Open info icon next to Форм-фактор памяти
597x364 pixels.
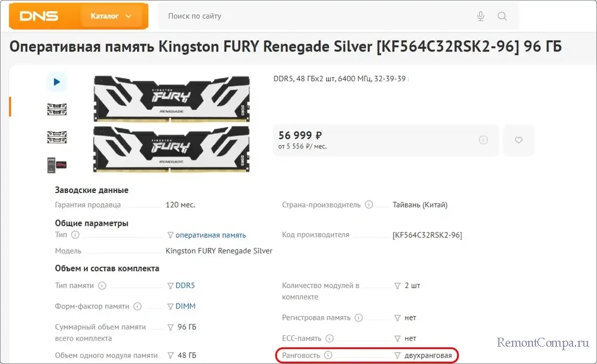point(138,307)
